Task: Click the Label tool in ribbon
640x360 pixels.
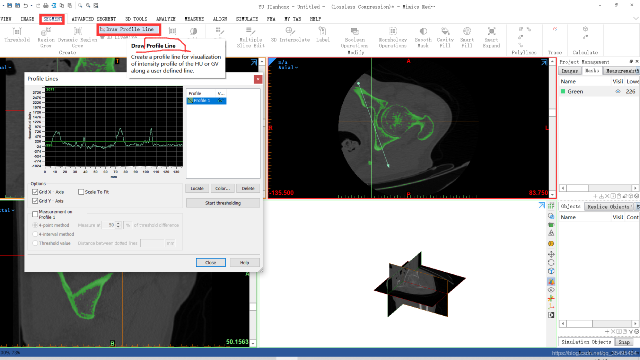Action: (322, 35)
